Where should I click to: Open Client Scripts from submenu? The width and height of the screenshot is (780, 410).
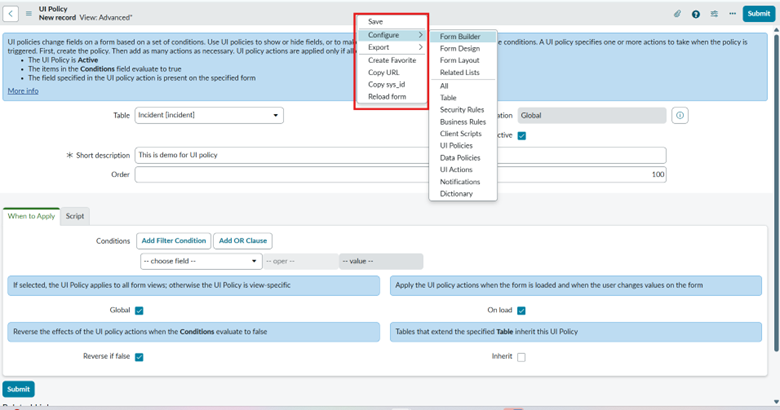[463, 133]
